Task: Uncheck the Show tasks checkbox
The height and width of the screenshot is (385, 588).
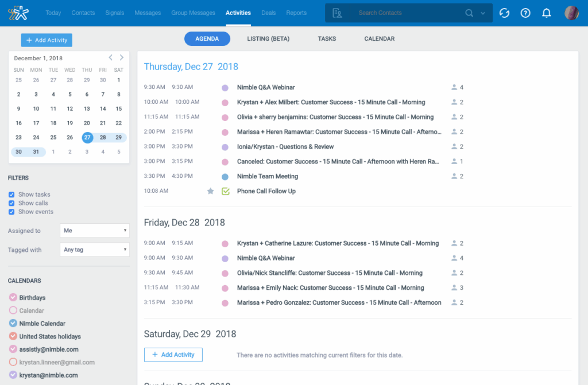Action: tap(11, 195)
